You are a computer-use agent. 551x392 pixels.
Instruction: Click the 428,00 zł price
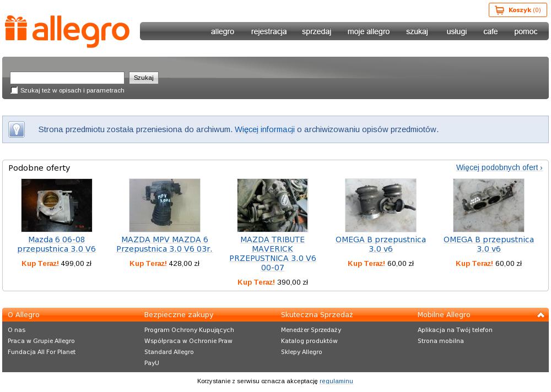point(184,263)
